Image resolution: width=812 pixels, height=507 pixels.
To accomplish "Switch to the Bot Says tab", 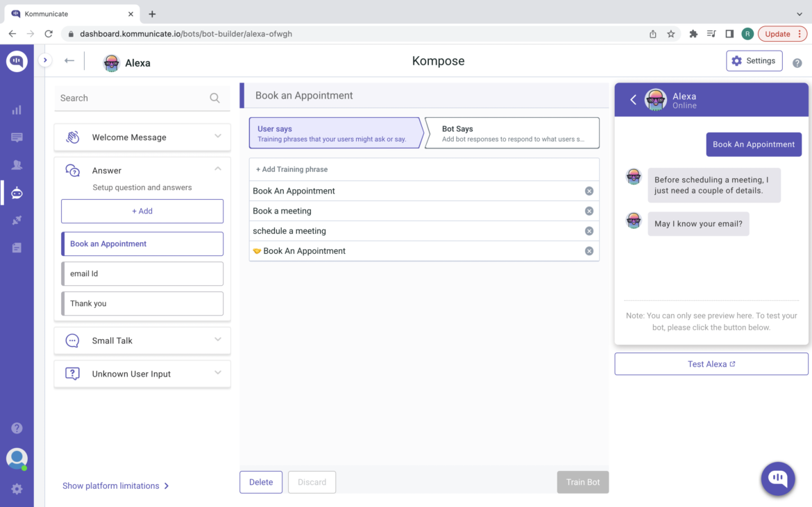I will 511,132.
